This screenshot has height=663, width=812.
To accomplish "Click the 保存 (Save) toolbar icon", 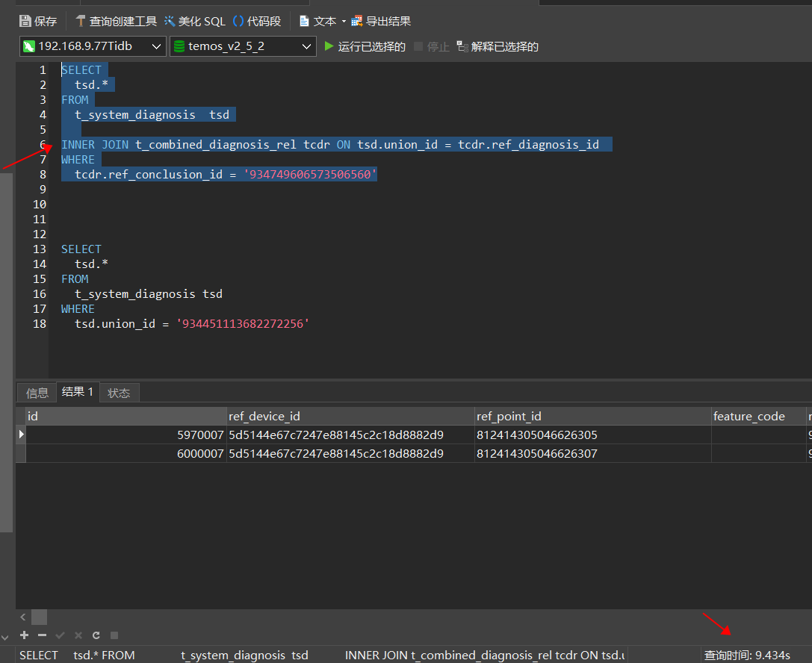I will point(25,22).
